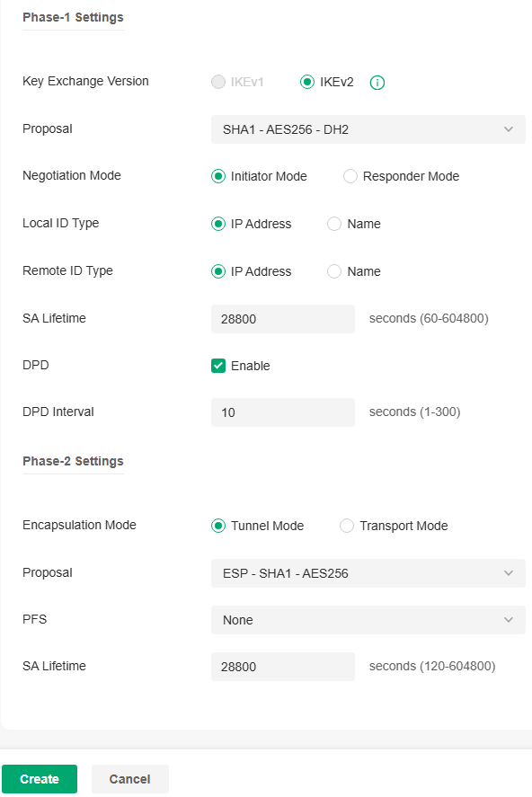Click the Phase-1 Settings section heading
This screenshot has height=797, width=532.
click(73, 17)
